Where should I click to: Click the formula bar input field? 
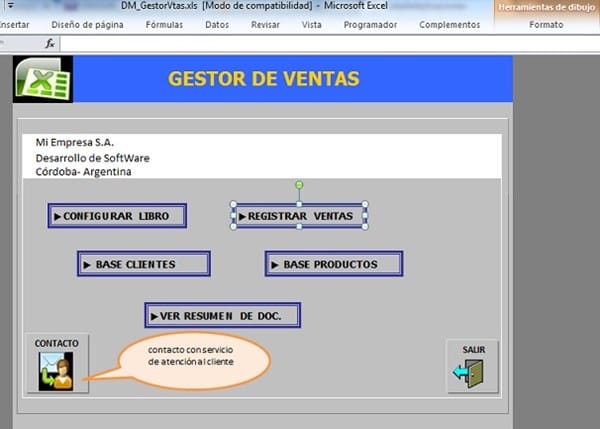(x=329, y=44)
